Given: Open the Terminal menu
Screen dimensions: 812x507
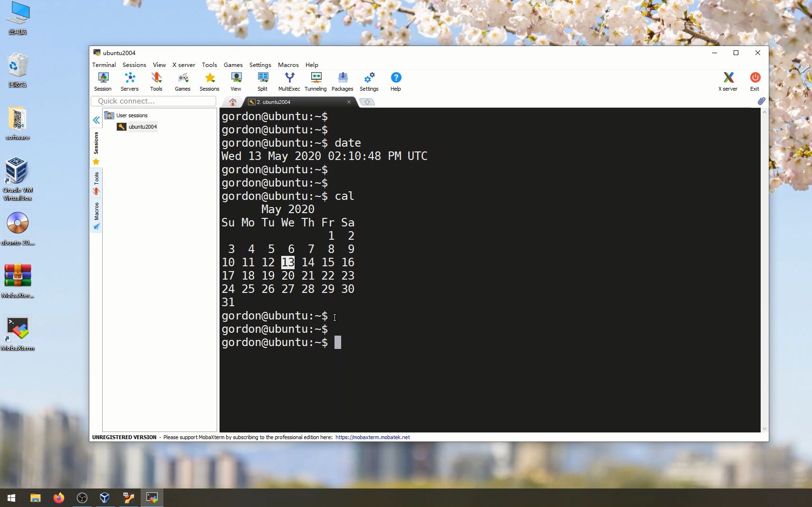Looking at the screenshot, I should pos(104,65).
